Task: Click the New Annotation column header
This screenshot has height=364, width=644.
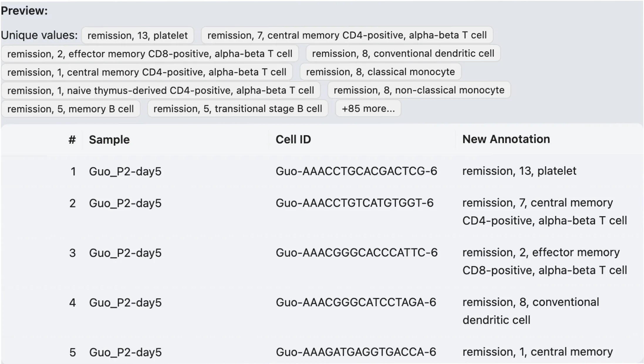Action: pos(506,139)
